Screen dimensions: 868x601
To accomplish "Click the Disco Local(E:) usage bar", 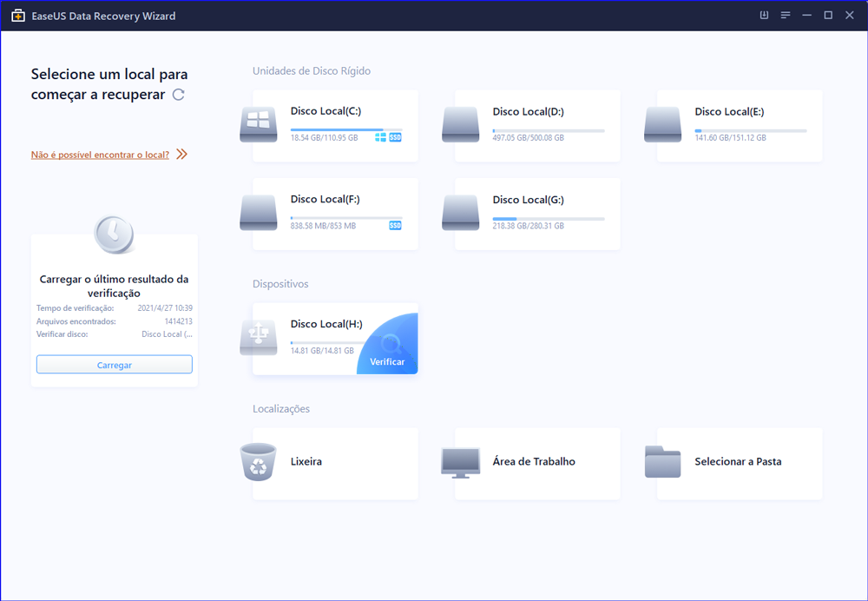I will click(751, 131).
